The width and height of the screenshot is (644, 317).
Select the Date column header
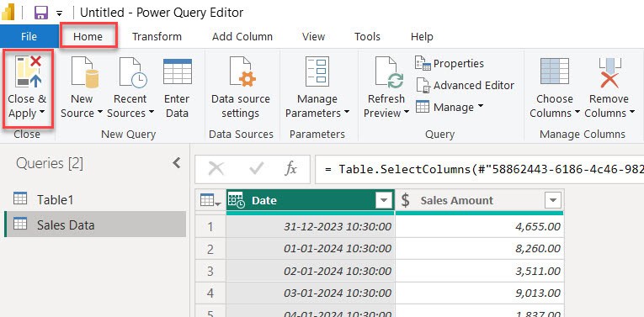tap(311, 200)
